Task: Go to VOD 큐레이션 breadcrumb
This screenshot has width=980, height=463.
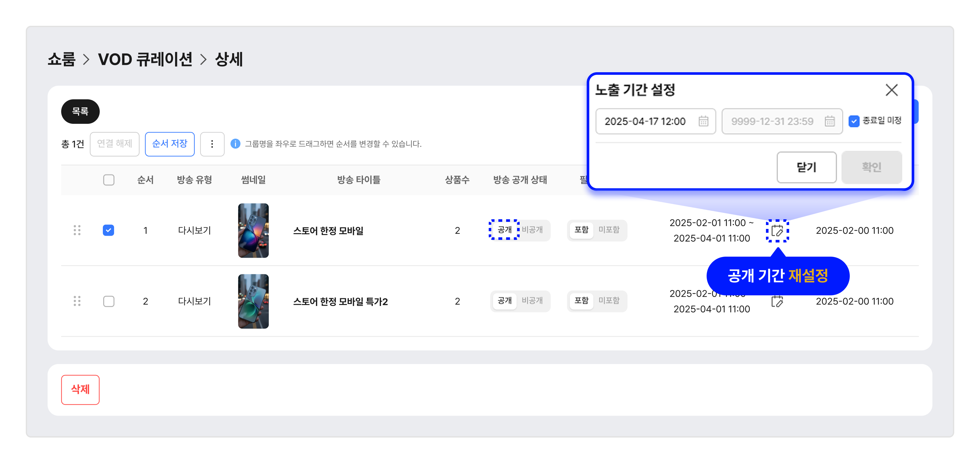Action: pyautogui.click(x=145, y=59)
